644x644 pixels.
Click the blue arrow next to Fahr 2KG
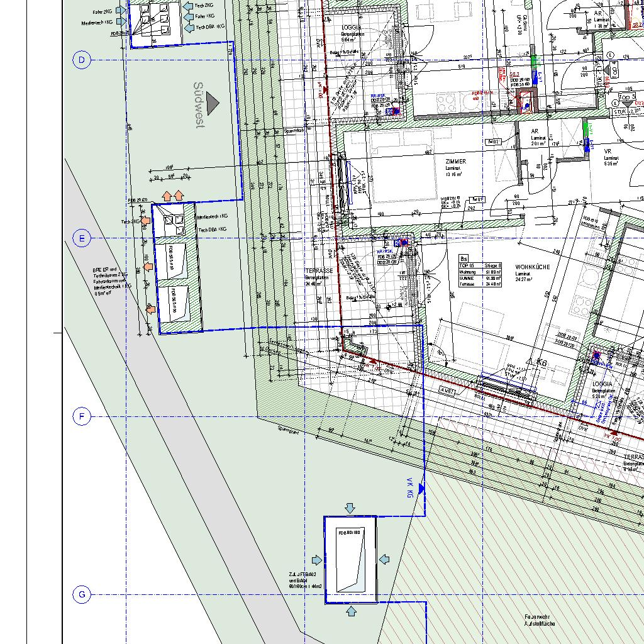pyautogui.click(x=120, y=10)
